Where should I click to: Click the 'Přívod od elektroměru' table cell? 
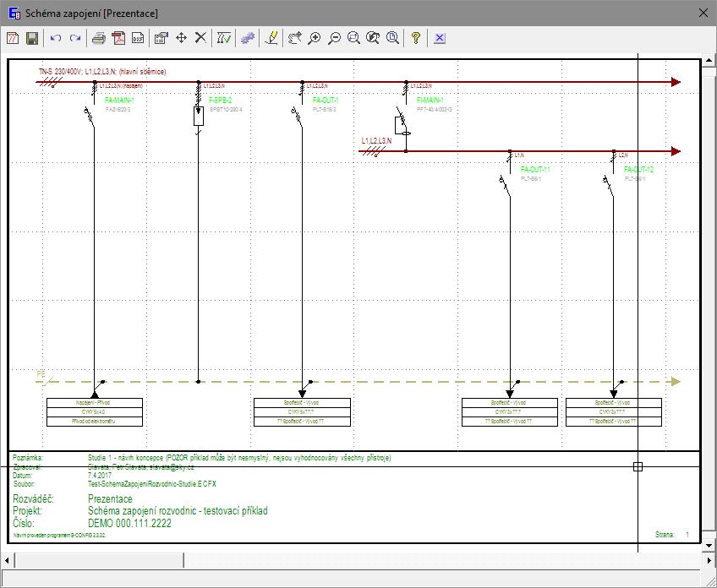coord(95,422)
